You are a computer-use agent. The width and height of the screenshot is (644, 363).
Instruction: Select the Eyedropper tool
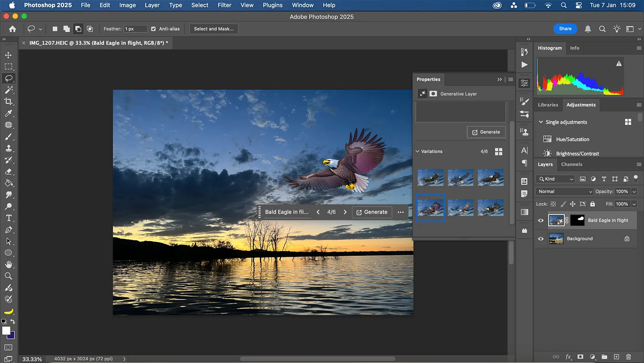(x=9, y=113)
